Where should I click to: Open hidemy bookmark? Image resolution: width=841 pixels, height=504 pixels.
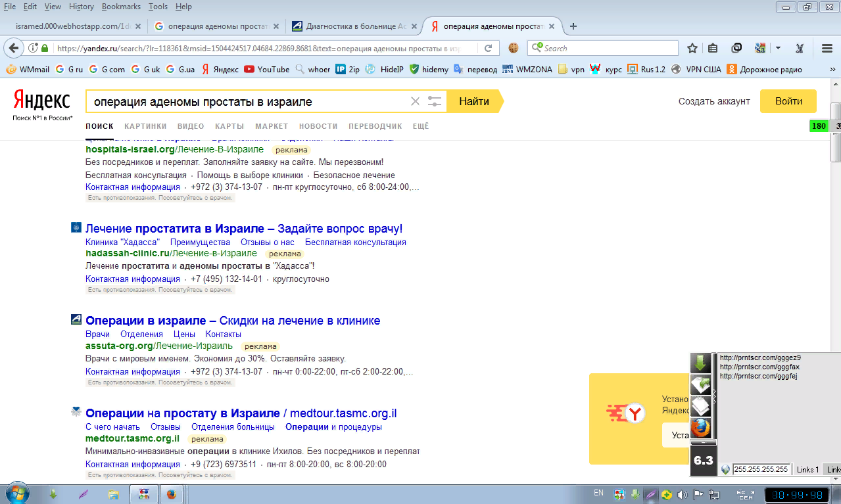[429, 69]
